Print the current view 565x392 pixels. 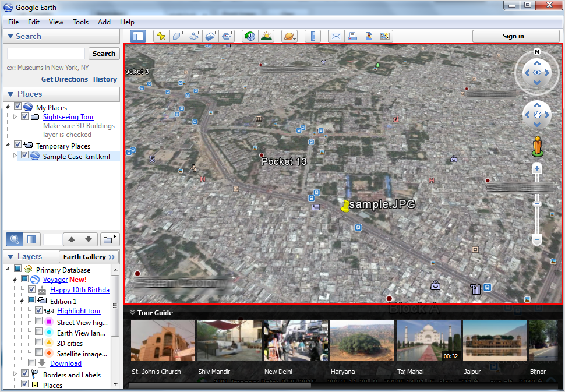coord(352,36)
